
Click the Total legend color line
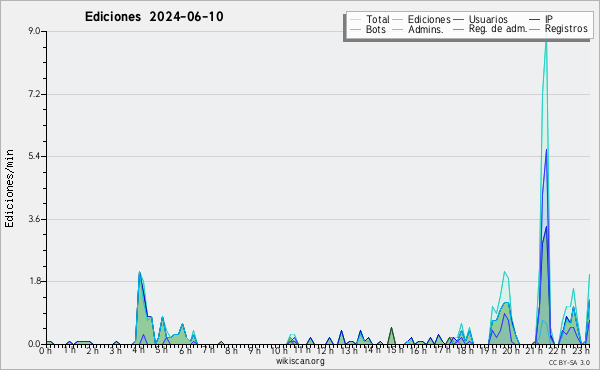[x=355, y=20]
